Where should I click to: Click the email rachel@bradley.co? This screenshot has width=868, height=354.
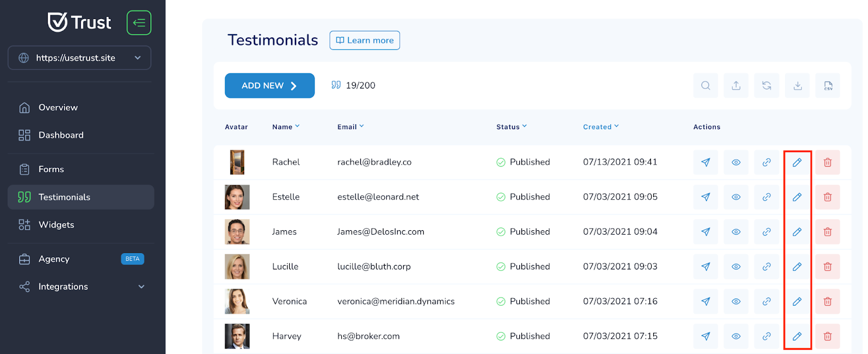(x=374, y=162)
